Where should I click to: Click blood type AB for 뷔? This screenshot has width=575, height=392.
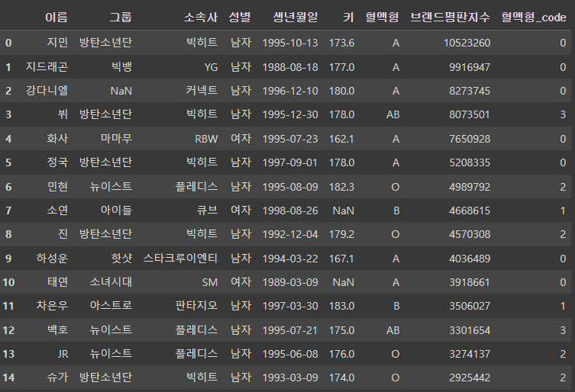click(392, 114)
